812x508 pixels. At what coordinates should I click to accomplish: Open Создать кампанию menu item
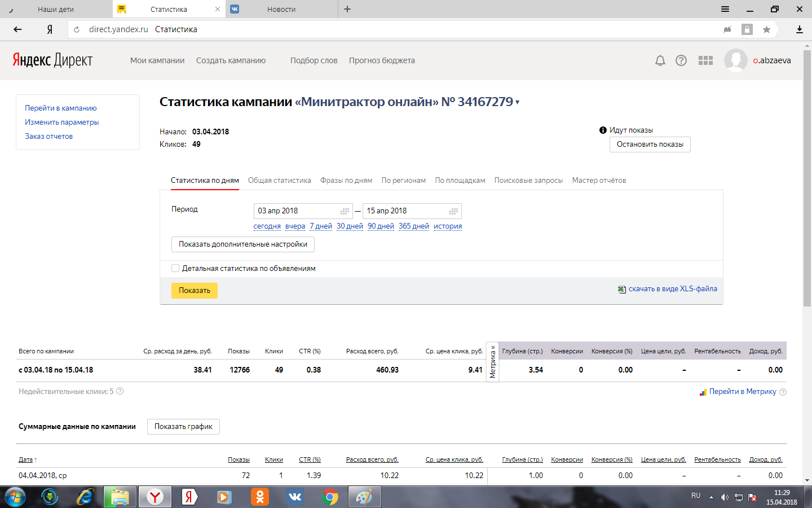point(231,60)
